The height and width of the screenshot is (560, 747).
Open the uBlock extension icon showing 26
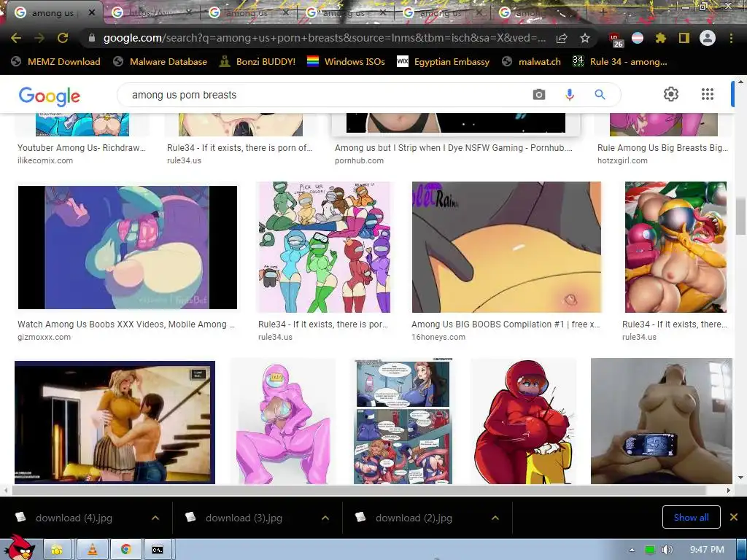(616, 39)
